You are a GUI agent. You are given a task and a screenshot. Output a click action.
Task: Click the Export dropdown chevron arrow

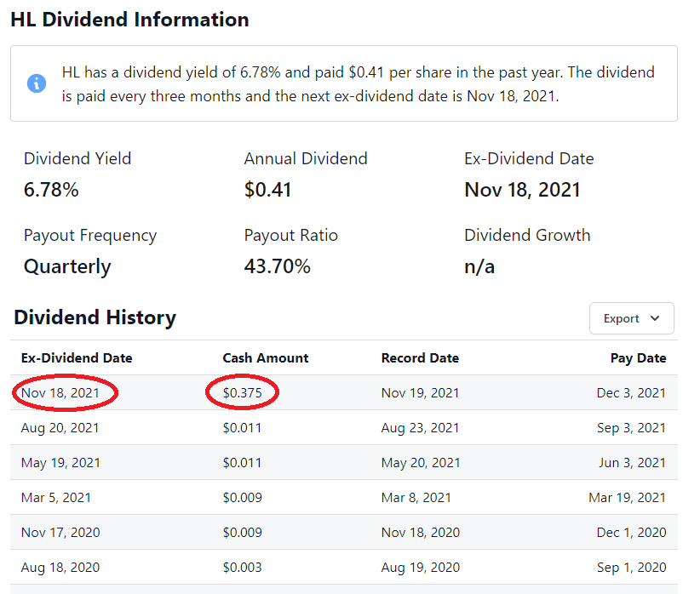coord(654,318)
